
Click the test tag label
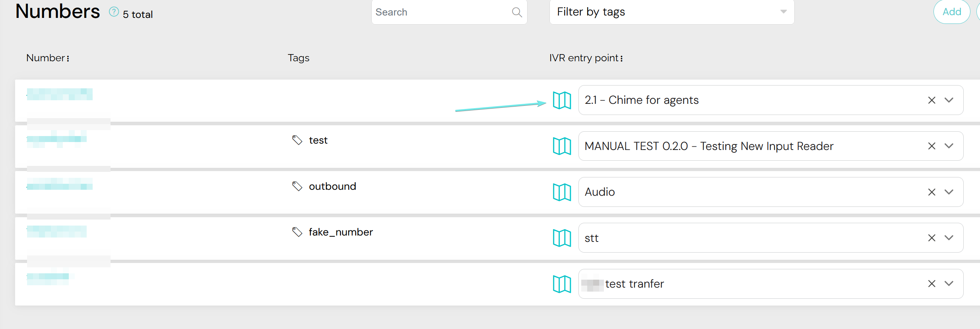click(x=318, y=140)
